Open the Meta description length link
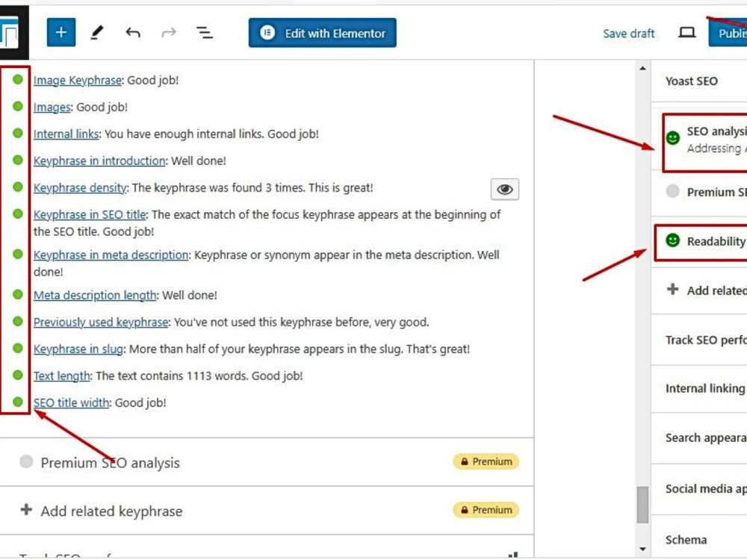 (95, 295)
